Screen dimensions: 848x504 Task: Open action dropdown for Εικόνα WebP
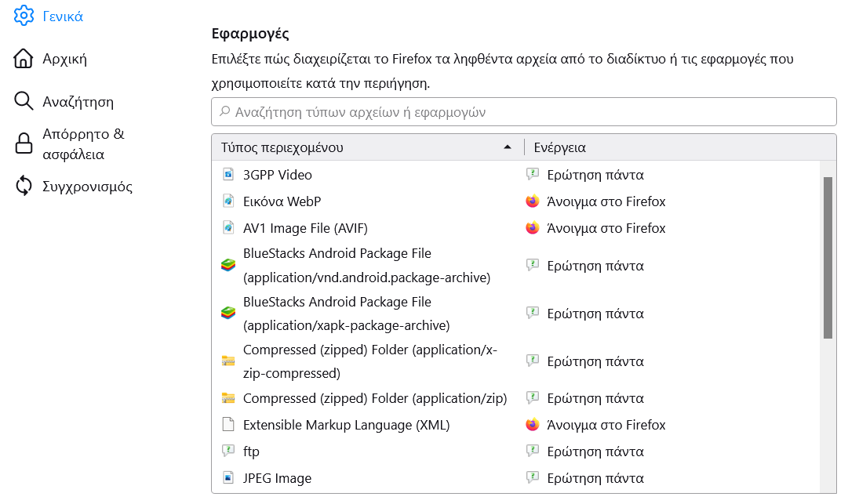(671, 201)
